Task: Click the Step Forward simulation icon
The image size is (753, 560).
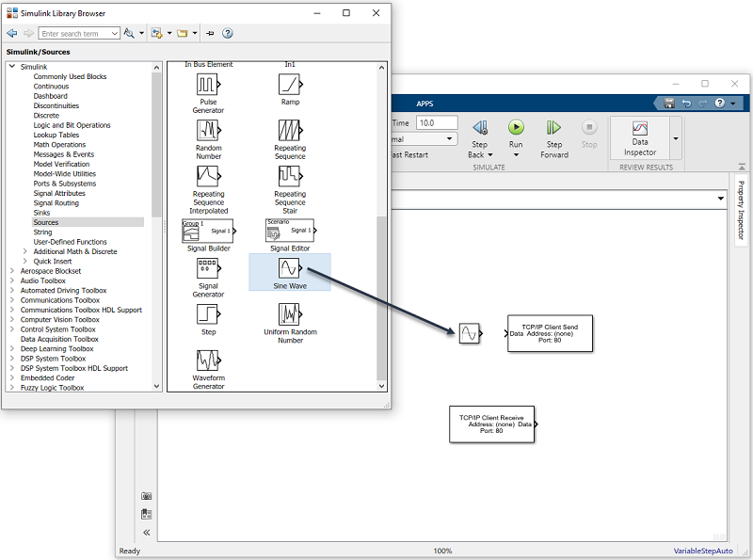Action: (x=554, y=128)
